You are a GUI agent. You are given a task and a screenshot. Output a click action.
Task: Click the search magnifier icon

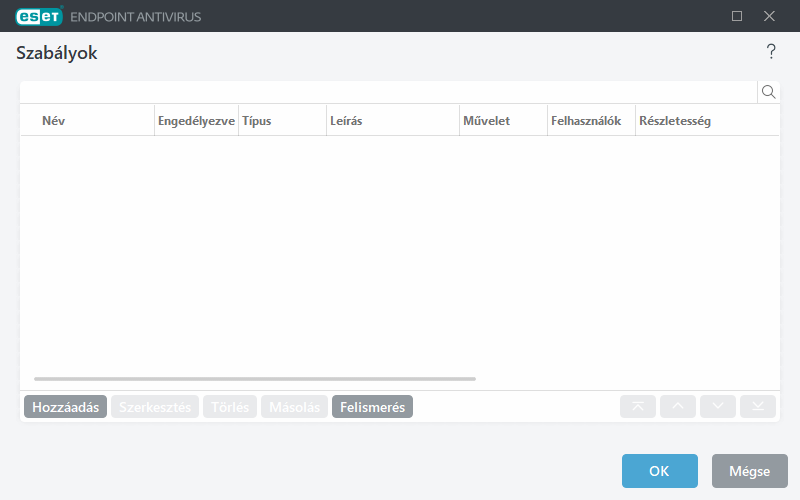[768, 92]
